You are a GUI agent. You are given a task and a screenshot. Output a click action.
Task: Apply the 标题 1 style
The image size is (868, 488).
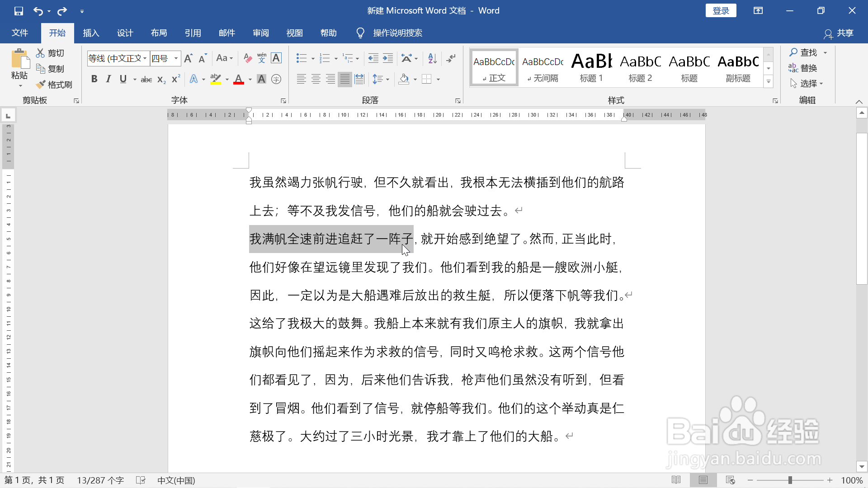(x=591, y=67)
